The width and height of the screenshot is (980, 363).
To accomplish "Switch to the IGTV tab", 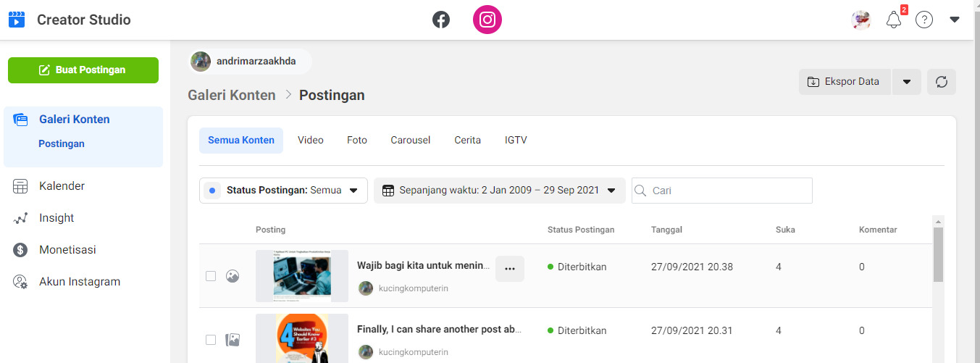I will tap(516, 141).
